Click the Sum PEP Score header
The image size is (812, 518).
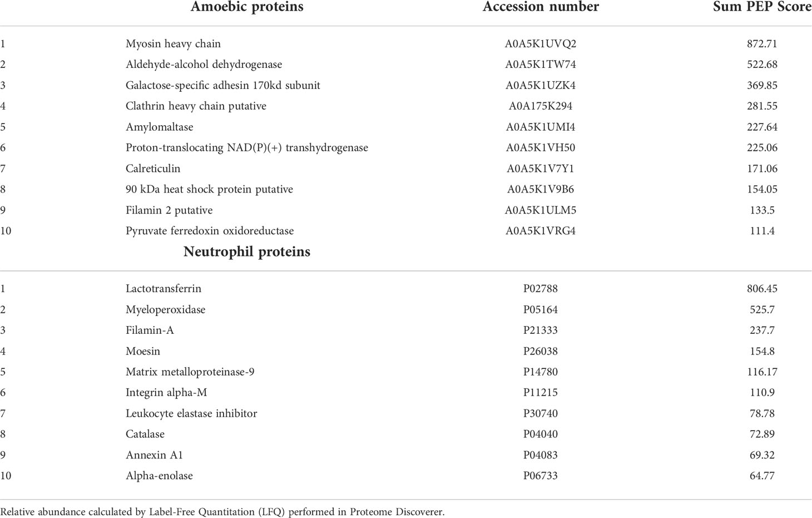point(762,7)
